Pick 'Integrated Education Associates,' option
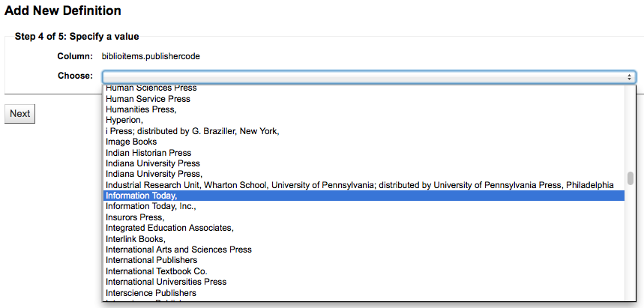The image size is (644, 308). point(169,228)
